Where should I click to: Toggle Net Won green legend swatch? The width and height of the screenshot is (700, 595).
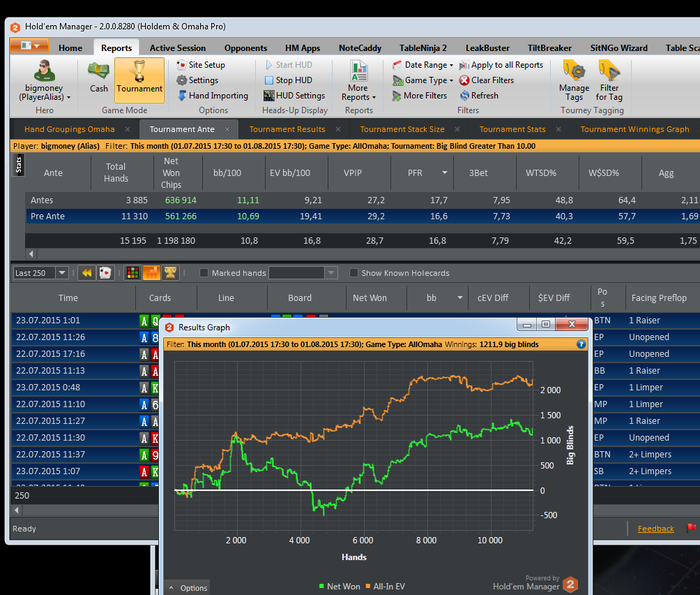[321, 586]
